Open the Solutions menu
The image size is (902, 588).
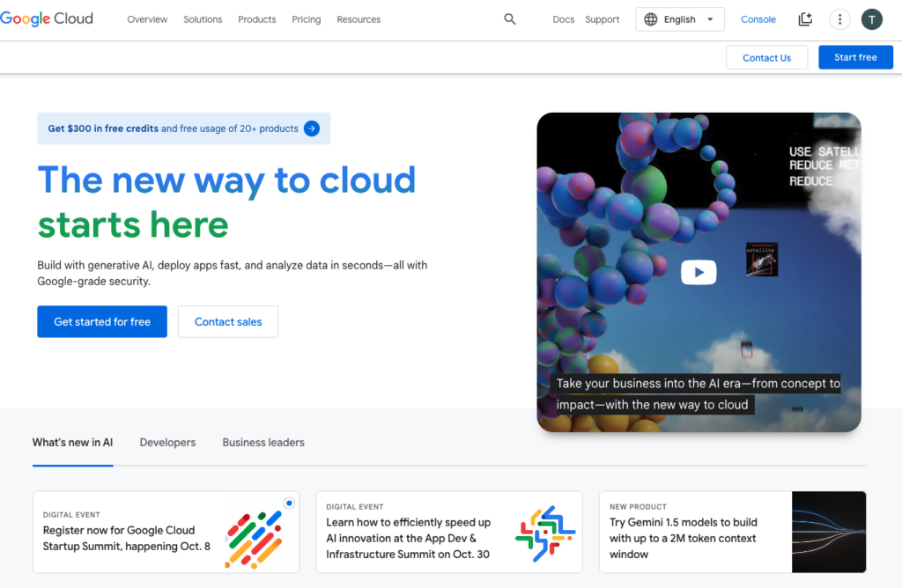pos(203,19)
